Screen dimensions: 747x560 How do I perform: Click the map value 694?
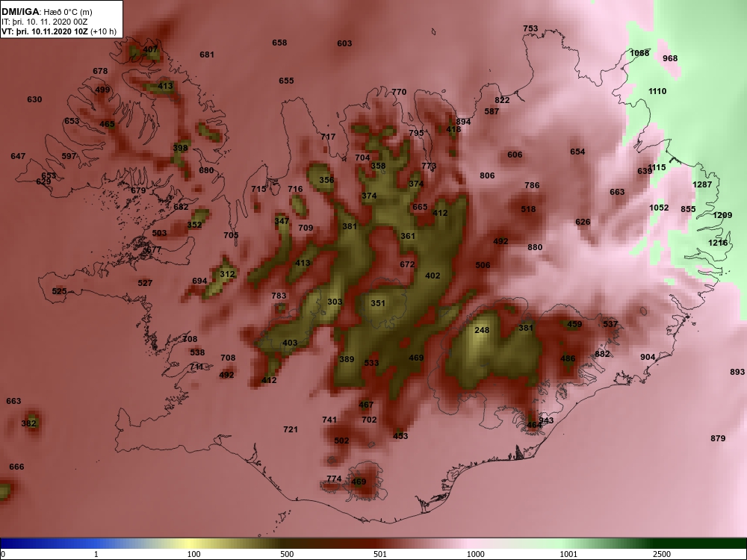pyautogui.click(x=199, y=281)
